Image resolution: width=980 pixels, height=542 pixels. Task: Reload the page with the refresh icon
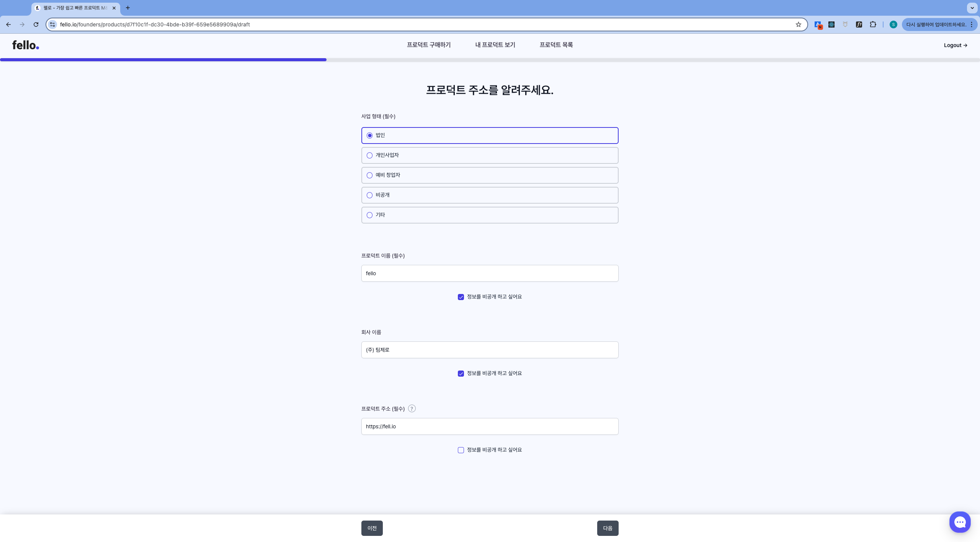click(36, 24)
